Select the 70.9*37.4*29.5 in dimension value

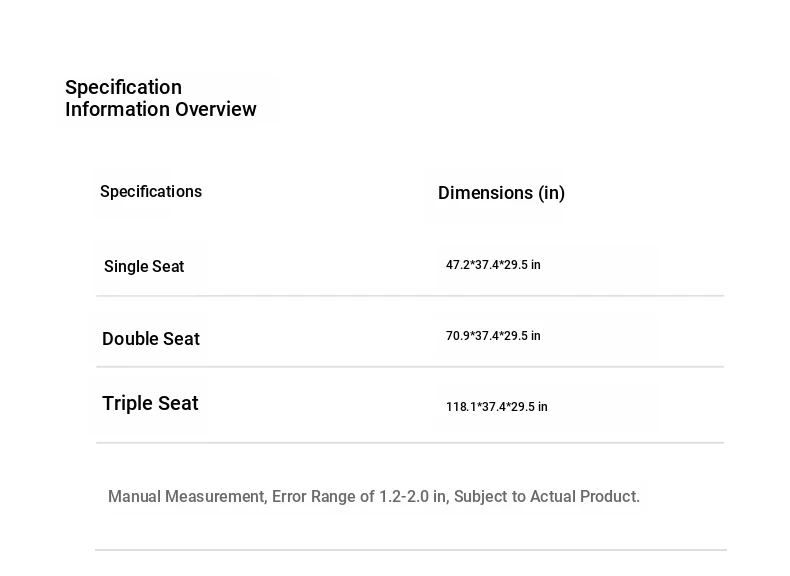(493, 336)
